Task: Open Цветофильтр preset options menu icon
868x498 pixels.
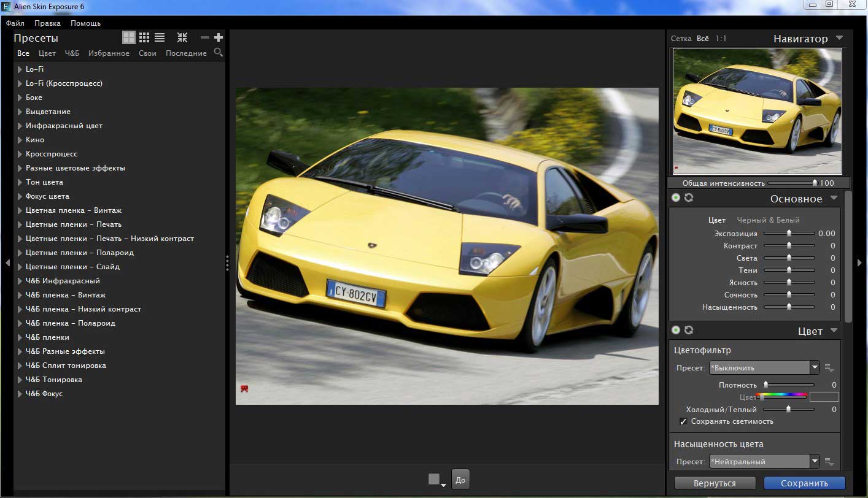Action: point(829,368)
